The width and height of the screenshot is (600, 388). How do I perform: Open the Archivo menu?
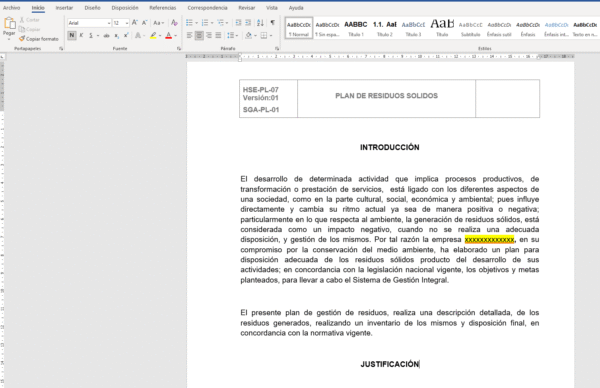11,8
